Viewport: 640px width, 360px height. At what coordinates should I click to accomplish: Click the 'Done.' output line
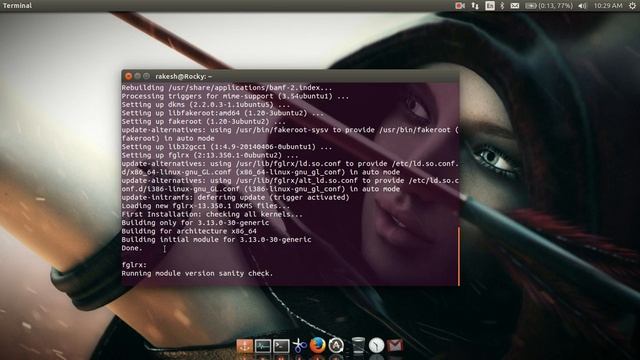(132, 248)
